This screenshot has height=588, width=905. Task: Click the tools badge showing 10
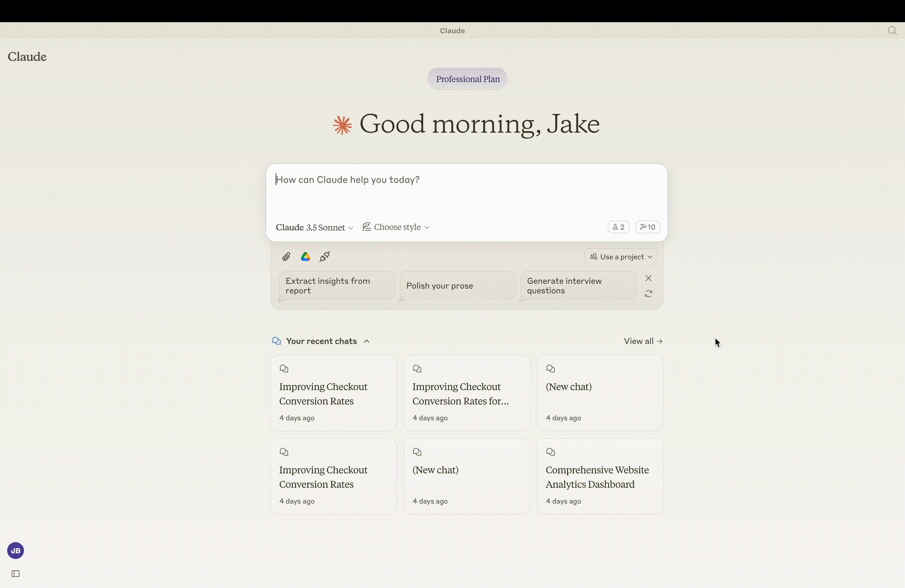tap(648, 227)
